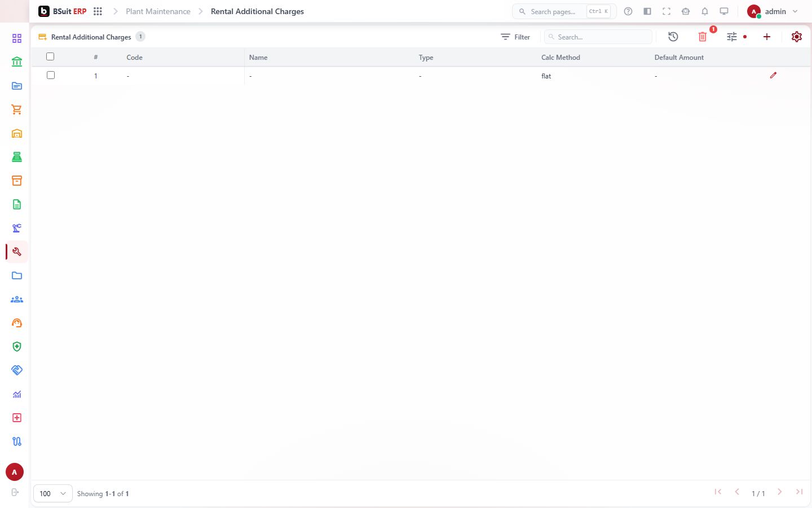Focus the Search pages field
Image resolution: width=812 pixels, height=508 pixels.
pos(564,11)
